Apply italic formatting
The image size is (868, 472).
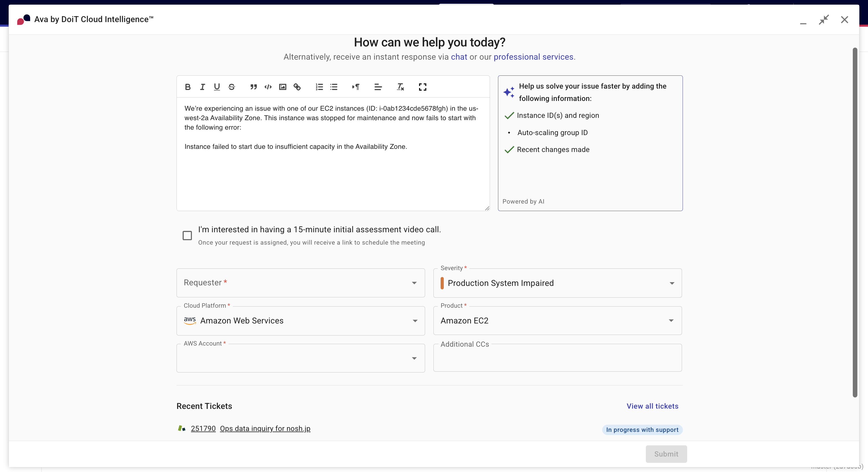(x=202, y=87)
